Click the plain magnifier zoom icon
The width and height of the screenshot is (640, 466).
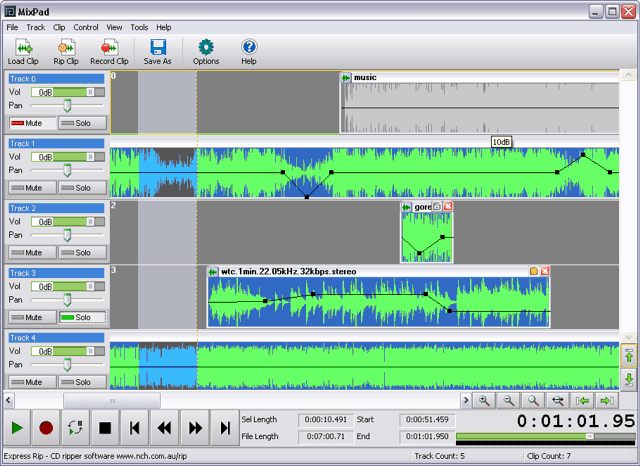coord(533,401)
